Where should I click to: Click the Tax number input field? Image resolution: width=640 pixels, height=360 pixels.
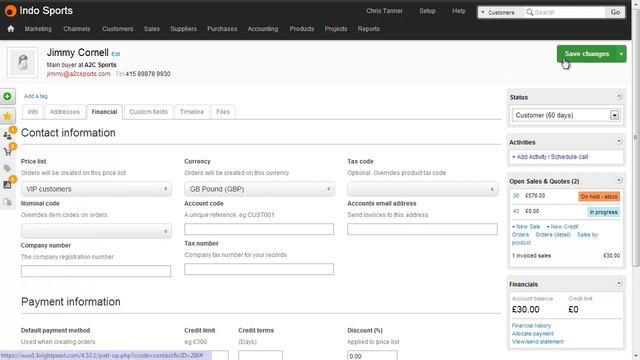click(259, 269)
